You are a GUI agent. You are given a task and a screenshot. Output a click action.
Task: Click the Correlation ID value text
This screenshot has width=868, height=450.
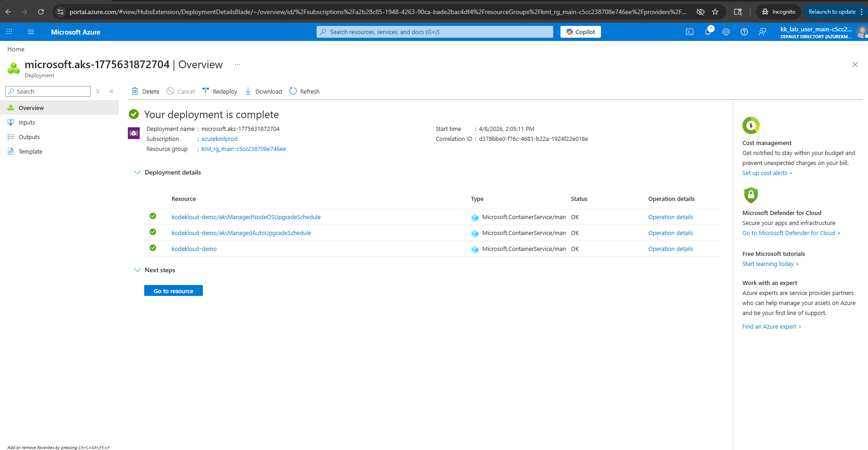tap(533, 139)
